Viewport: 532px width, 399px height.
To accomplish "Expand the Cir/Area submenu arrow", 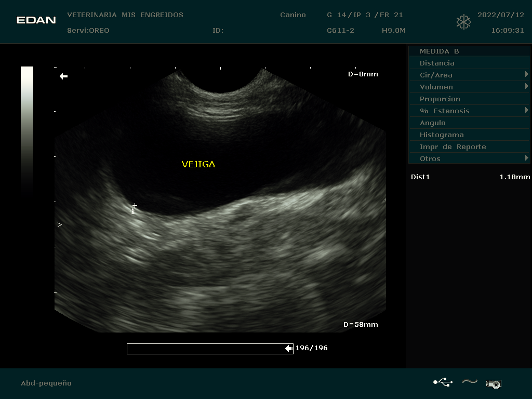I will (x=526, y=75).
